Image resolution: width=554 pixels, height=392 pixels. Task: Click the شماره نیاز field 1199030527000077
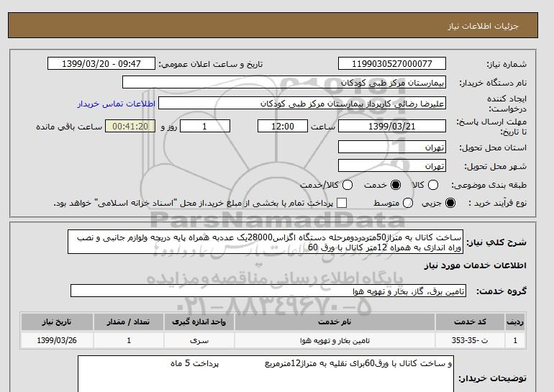(x=392, y=63)
